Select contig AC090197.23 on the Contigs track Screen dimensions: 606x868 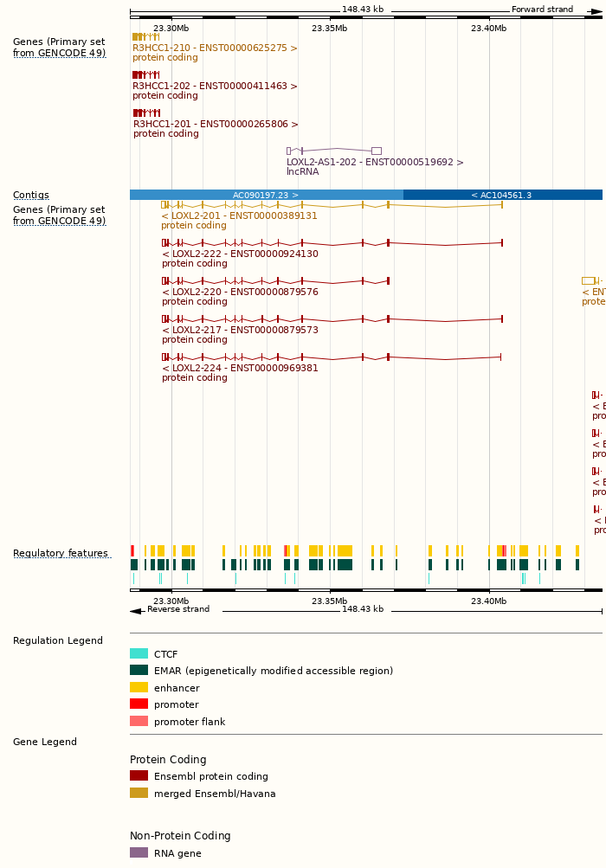tap(266, 195)
